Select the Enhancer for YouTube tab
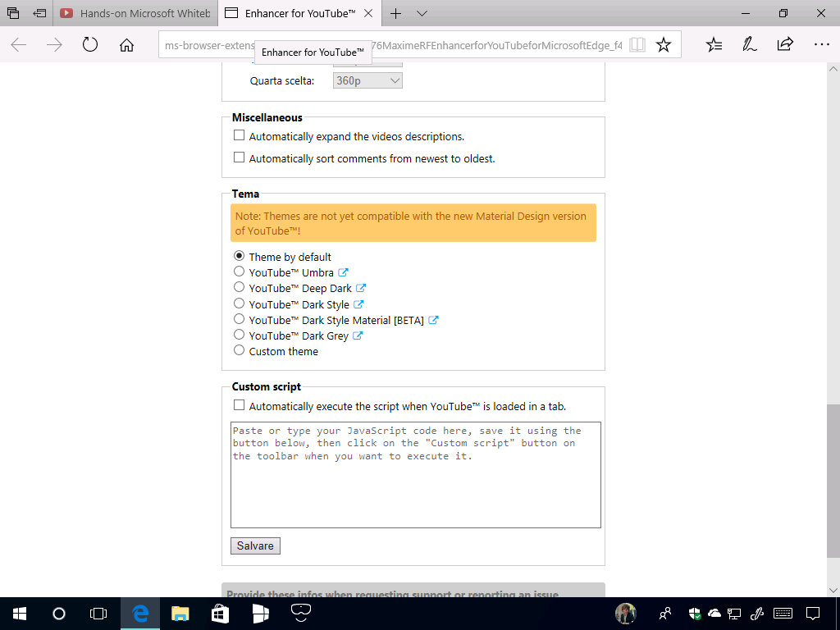Screen dimensions: 840x630 point(299,13)
